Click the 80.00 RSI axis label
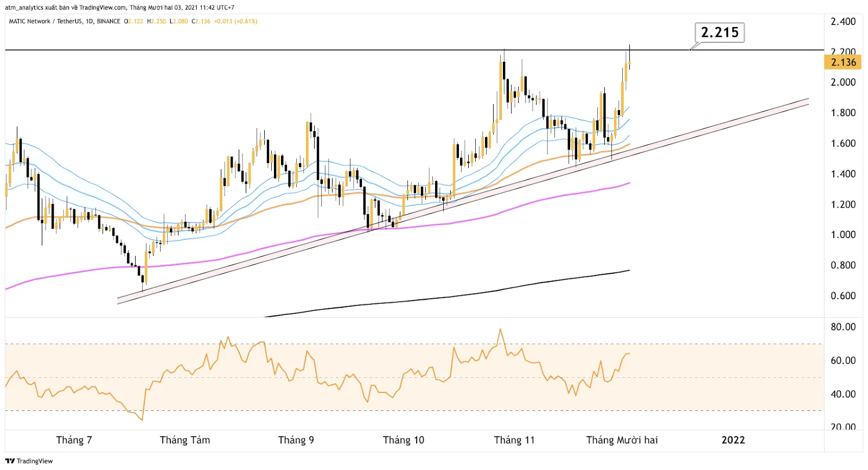Viewport: 868px width, 470px height. point(843,326)
